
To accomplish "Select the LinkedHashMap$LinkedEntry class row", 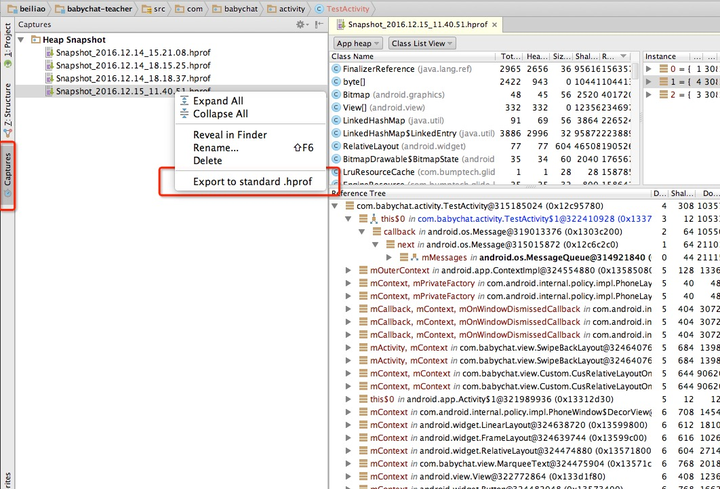I will point(480,133).
